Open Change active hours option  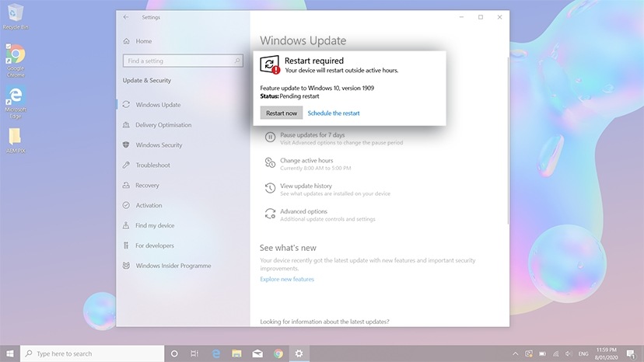click(x=308, y=164)
